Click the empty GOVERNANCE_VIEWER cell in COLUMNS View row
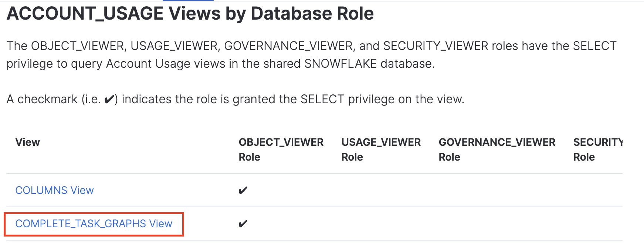Image resolution: width=644 pixels, height=245 pixels. pyautogui.click(x=496, y=190)
